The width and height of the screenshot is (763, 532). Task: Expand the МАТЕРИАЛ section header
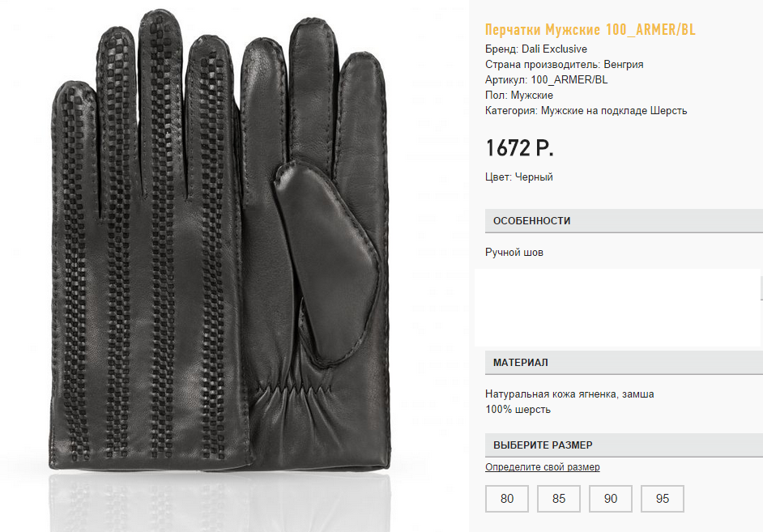click(x=624, y=363)
